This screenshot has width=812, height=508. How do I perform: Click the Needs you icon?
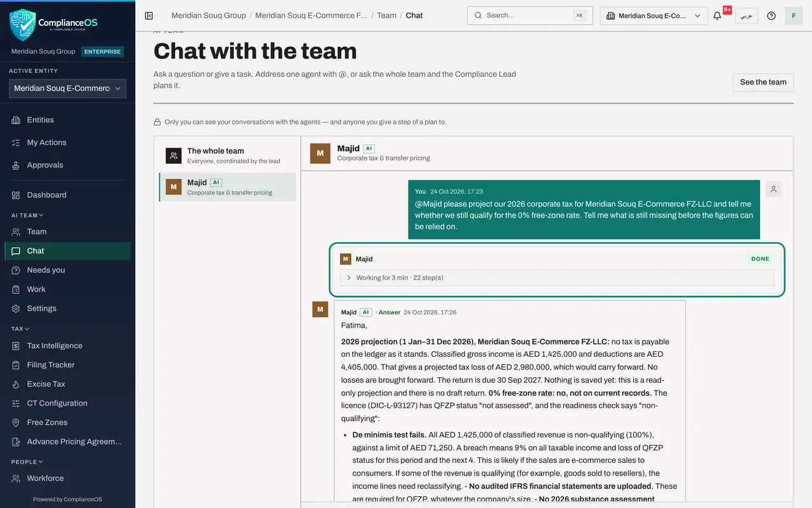pyautogui.click(x=16, y=270)
